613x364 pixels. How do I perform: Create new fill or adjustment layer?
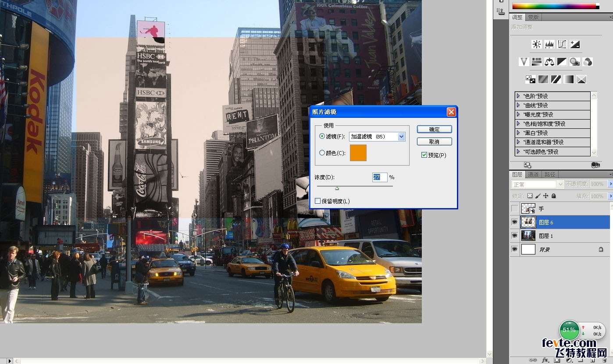click(569, 360)
